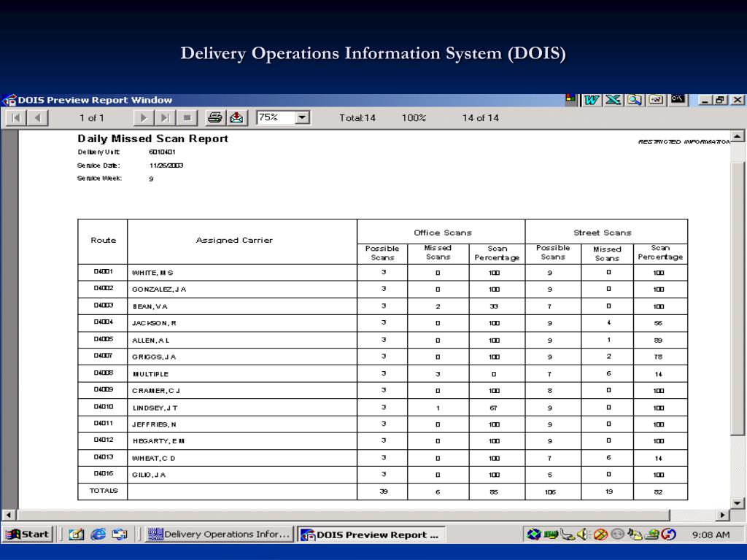Viewport: 747px width, 560px height.
Task: Click the TOTALS row label
Action: (104, 491)
